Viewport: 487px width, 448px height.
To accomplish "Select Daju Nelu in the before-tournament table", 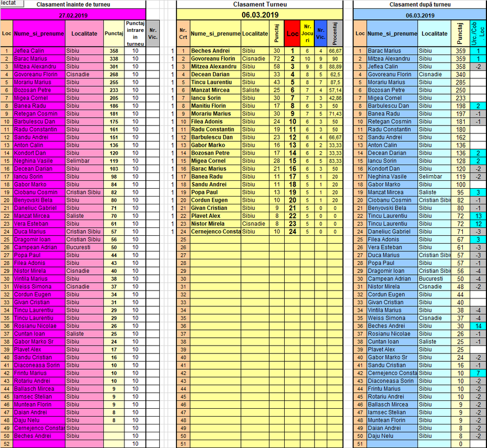I will coord(39,421).
